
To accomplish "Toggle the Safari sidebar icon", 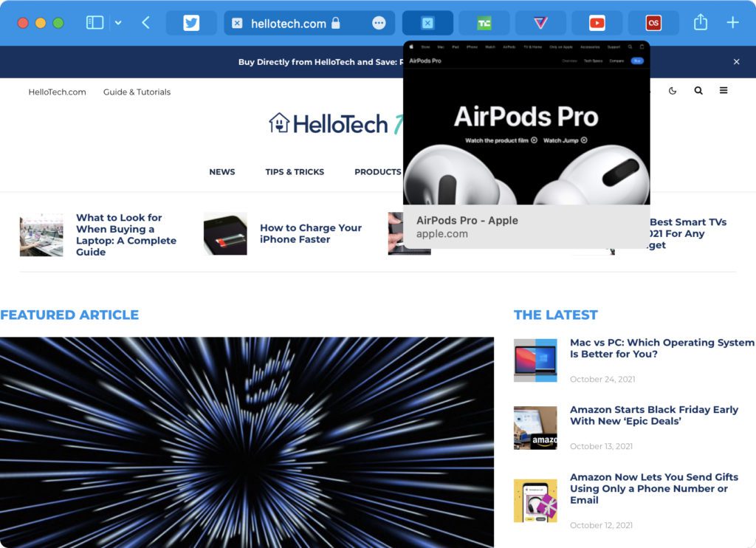I will [95, 23].
